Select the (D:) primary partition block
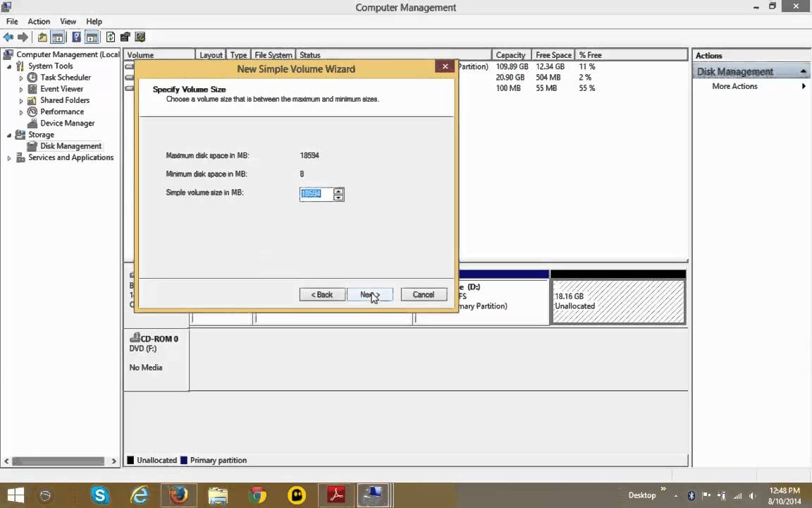This screenshot has width=812, height=508. tap(503, 302)
